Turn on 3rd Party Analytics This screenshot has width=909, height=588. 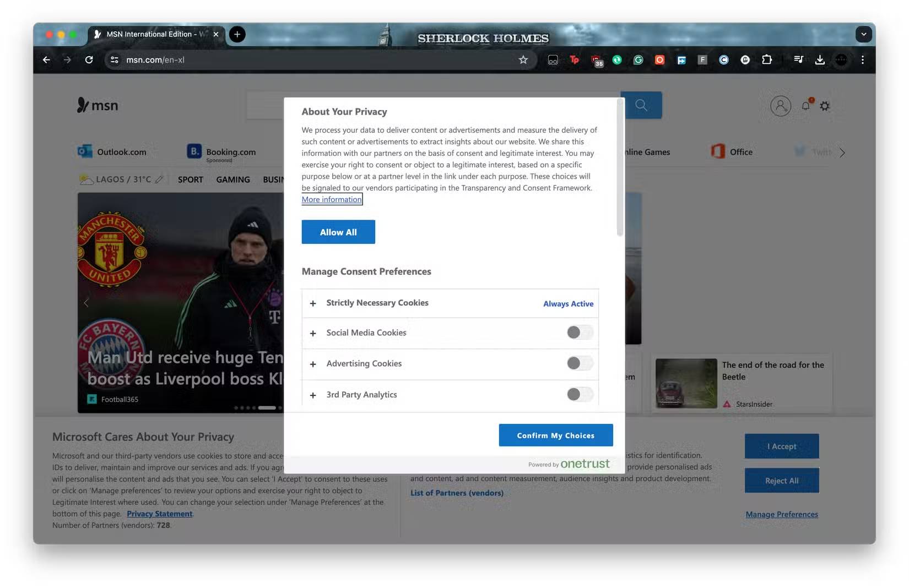click(579, 394)
